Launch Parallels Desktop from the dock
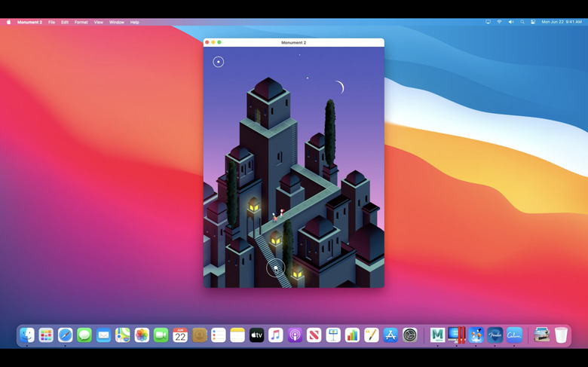 (x=457, y=335)
